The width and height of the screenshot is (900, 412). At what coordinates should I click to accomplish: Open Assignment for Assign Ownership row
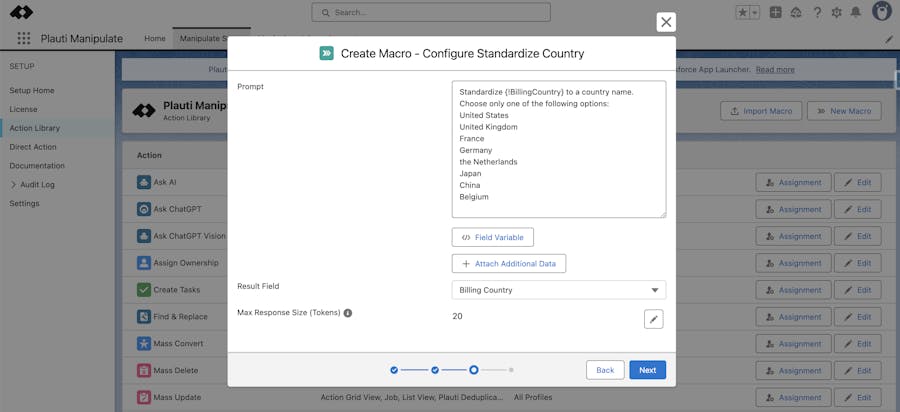(793, 263)
